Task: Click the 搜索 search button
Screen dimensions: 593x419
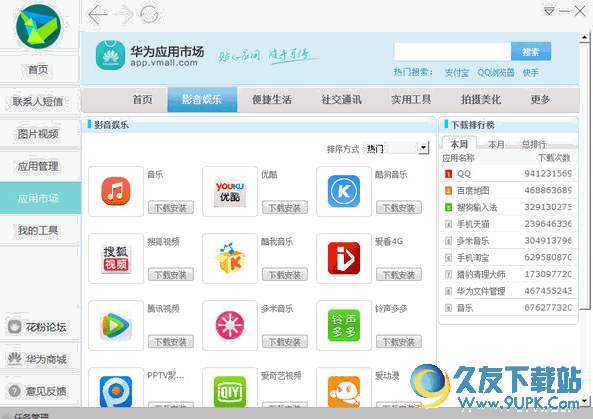Action: (531, 51)
